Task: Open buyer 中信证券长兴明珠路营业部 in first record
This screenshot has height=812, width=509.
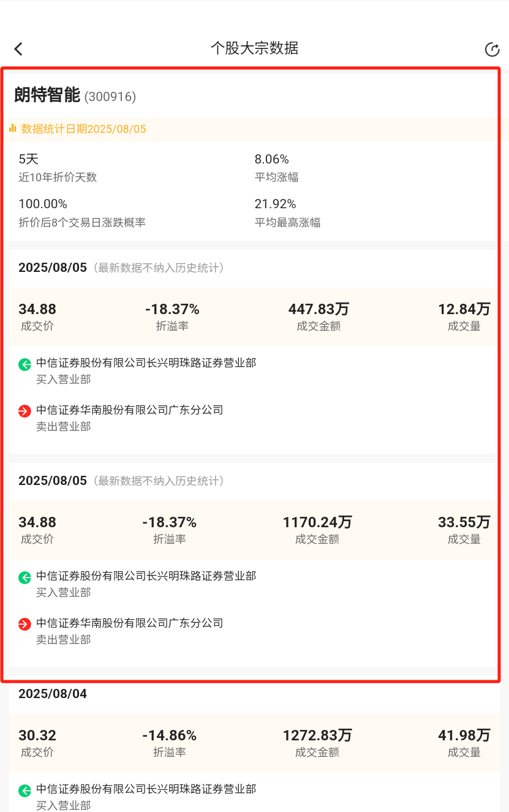Action: pos(146,363)
